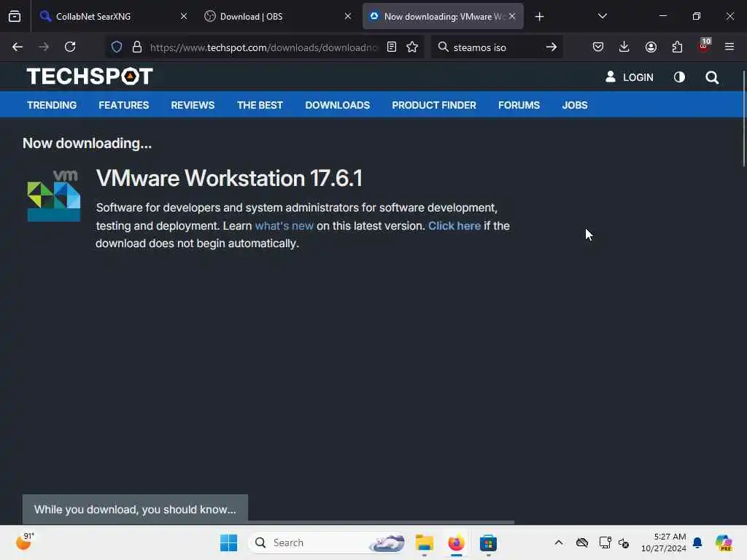Open File Explorer from taskbar
Screen dimensions: 747x560
point(424,542)
